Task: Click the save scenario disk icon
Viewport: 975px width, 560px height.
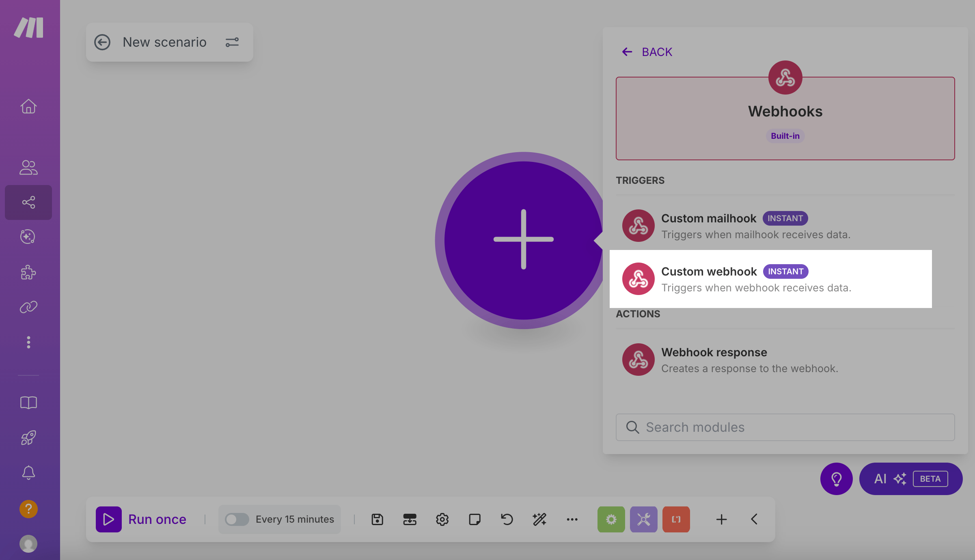Action: (377, 519)
